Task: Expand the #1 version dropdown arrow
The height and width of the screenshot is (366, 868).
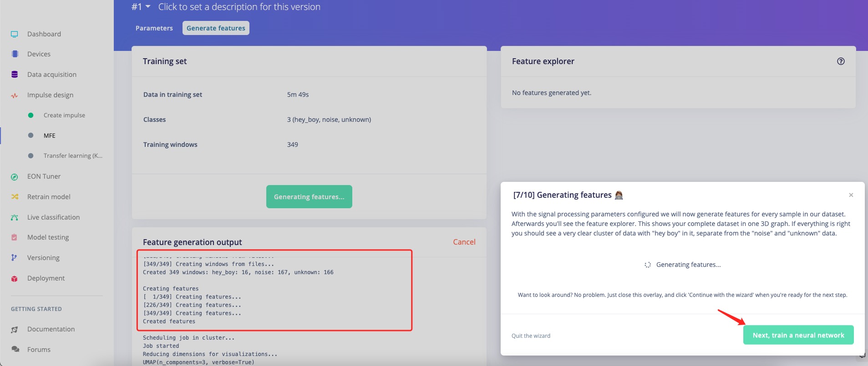Action: (148, 7)
